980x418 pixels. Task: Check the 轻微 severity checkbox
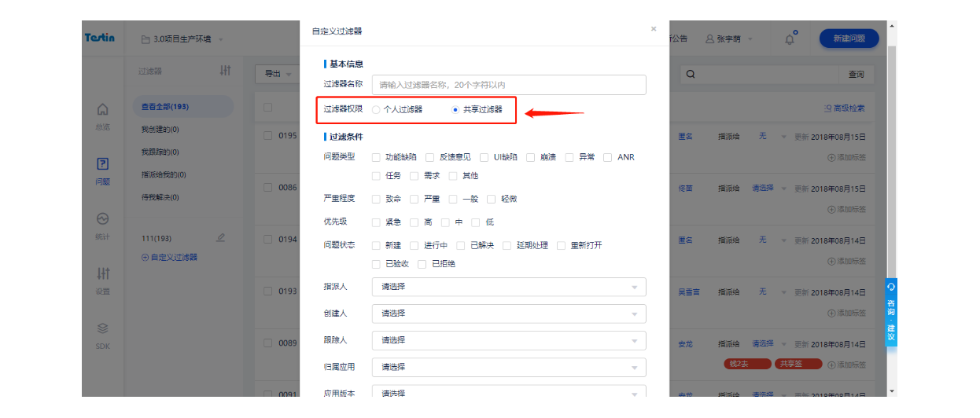pos(492,200)
